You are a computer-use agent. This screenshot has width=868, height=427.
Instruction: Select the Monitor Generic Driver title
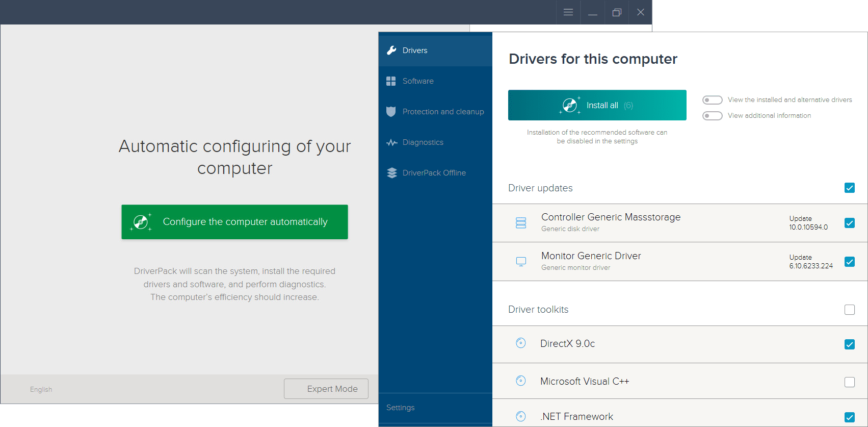591,256
